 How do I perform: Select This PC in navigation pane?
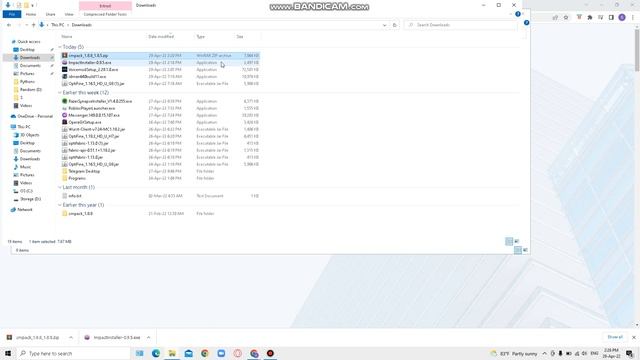tap(24, 127)
